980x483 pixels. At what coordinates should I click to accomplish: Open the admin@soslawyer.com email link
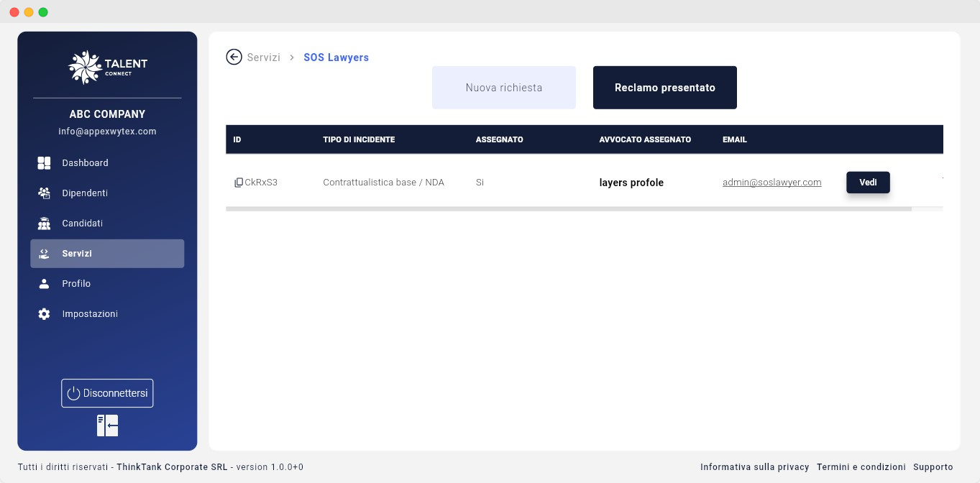pos(771,183)
